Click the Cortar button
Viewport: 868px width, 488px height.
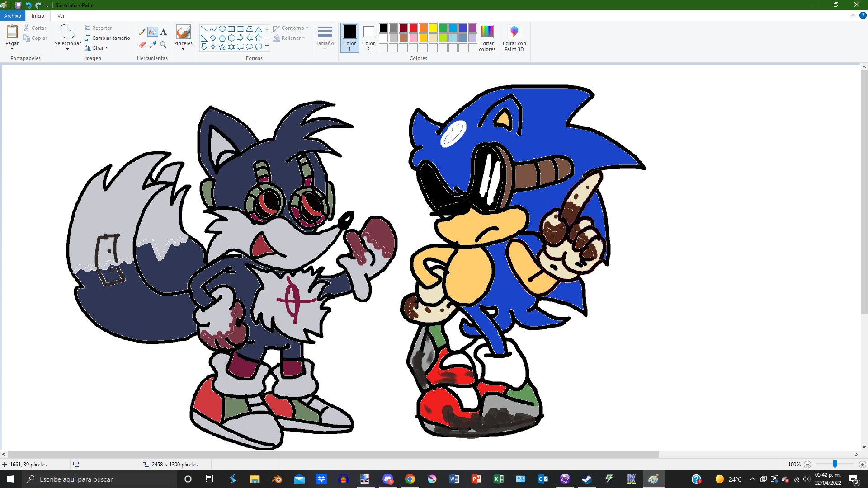pyautogui.click(x=35, y=28)
